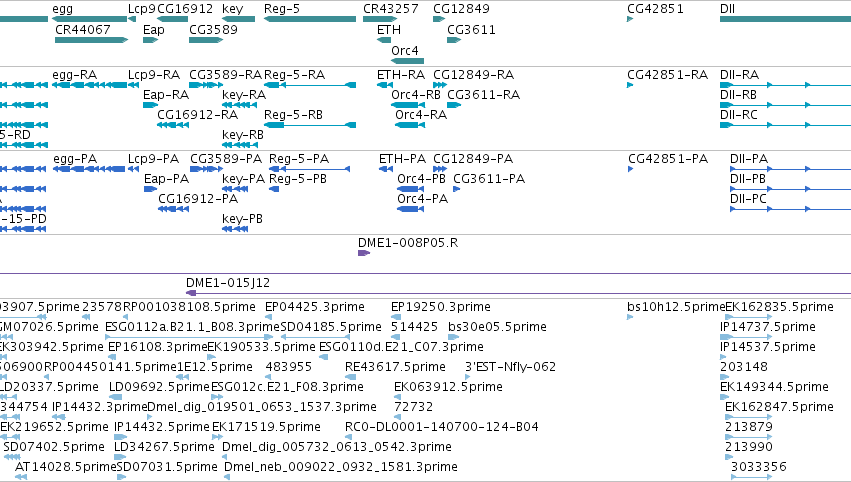This screenshot has width=851, height=482.
Task: Select protein key-PB
Action: click(x=243, y=219)
